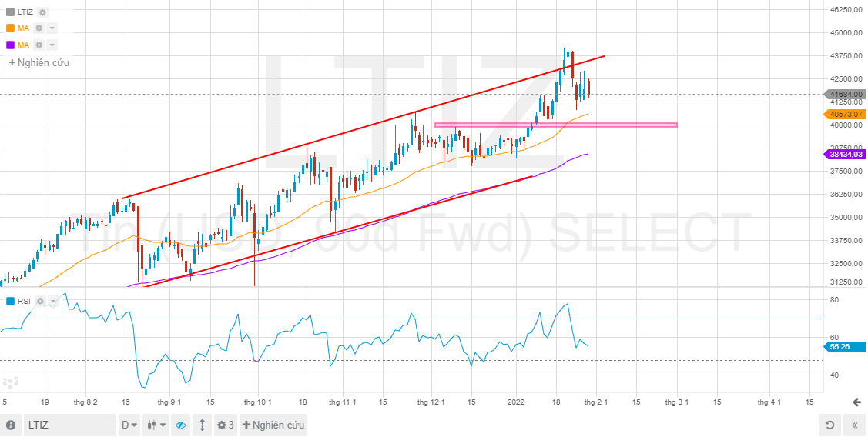Click time axis label thg 9 1
This screenshot has height=437, width=868.
coord(169,402)
